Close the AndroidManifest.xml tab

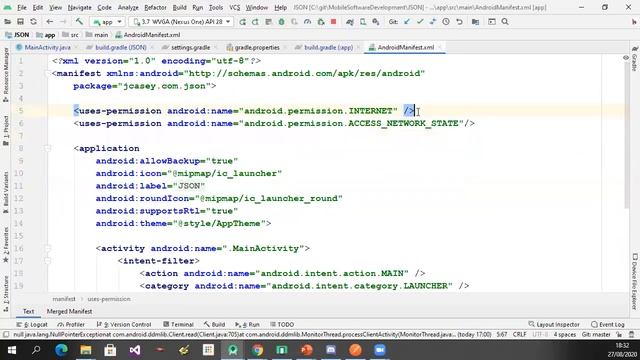pos(440,48)
